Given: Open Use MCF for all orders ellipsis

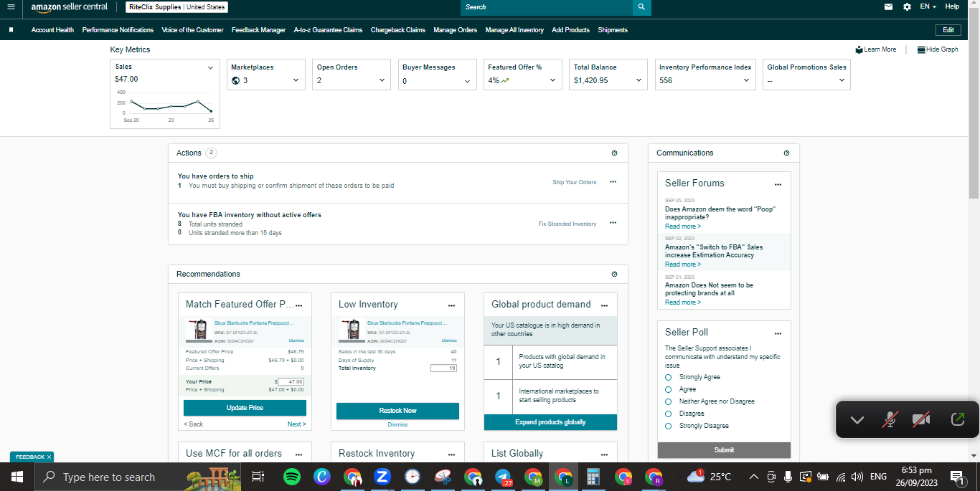Looking at the screenshot, I should tap(298, 454).
